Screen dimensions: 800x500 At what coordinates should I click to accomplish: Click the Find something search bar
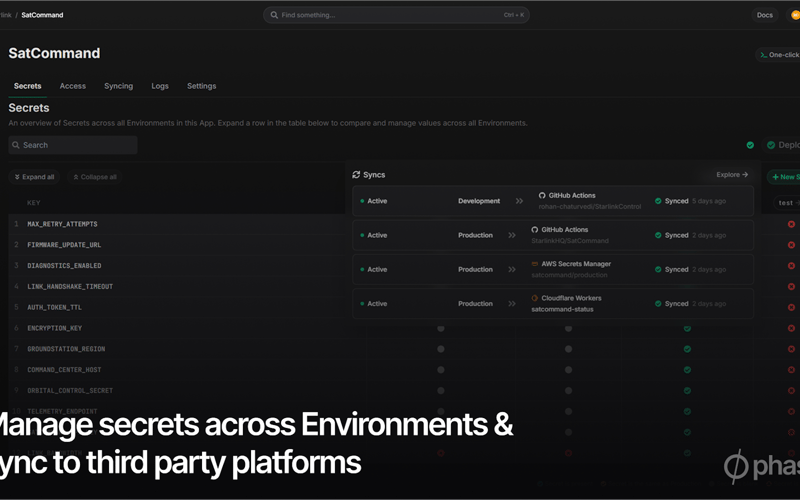[396, 15]
